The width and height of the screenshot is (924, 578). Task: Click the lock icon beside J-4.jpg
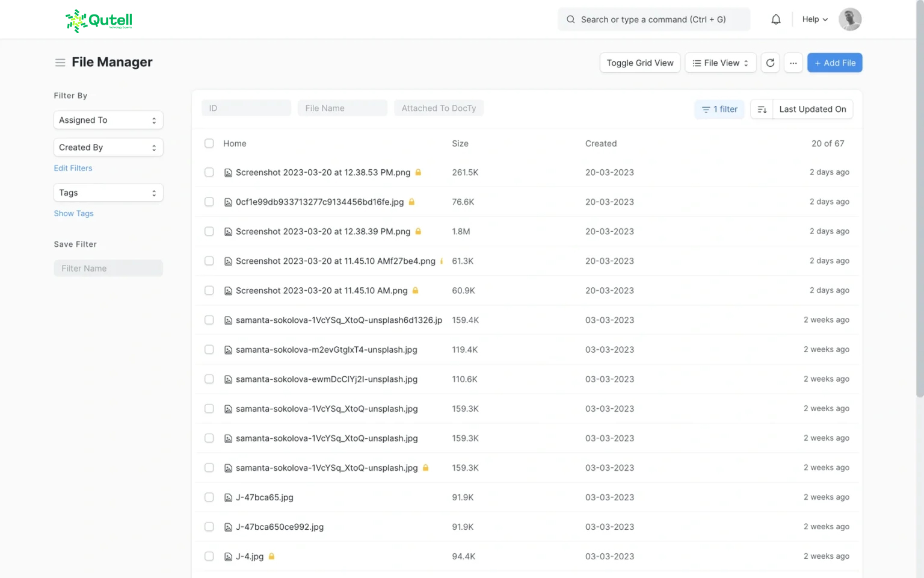[x=271, y=556]
